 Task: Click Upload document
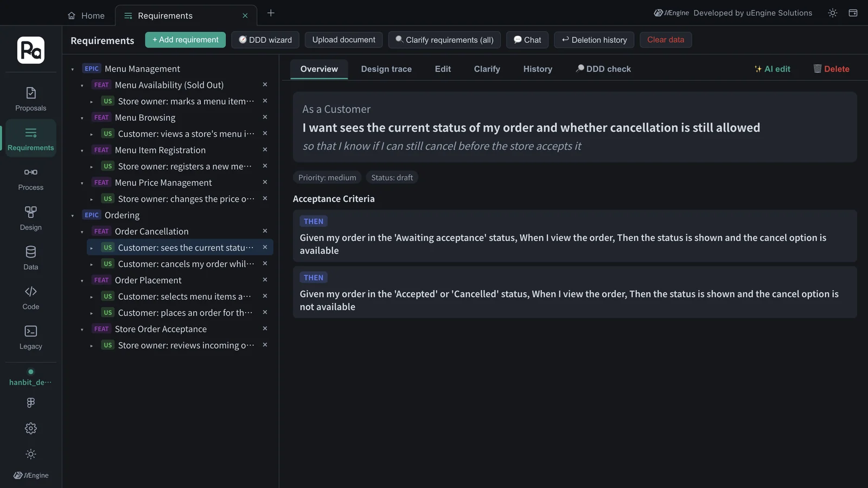click(x=344, y=40)
